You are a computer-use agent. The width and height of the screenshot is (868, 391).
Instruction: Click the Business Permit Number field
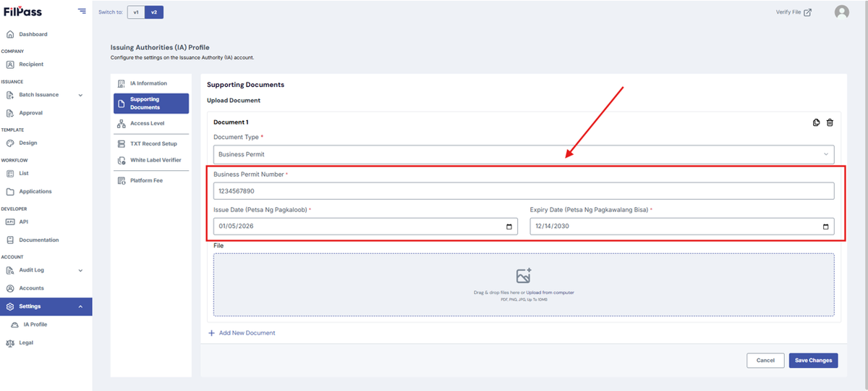524,191
